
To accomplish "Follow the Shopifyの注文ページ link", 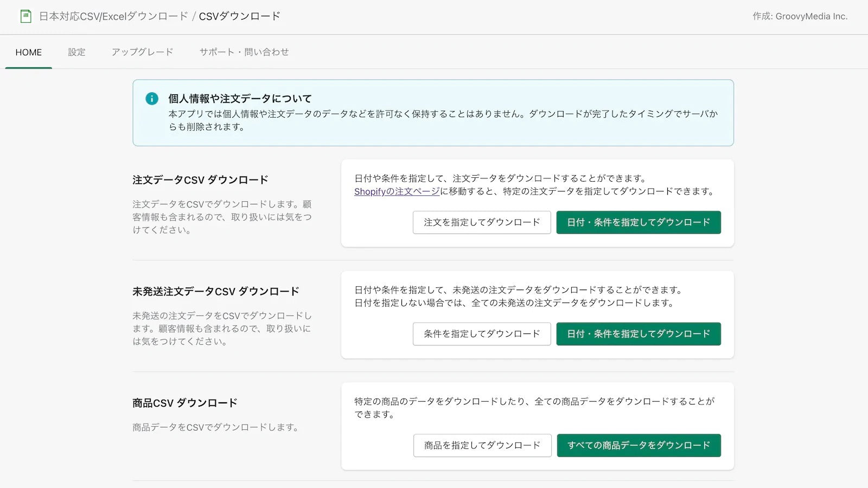I will 397,191.
